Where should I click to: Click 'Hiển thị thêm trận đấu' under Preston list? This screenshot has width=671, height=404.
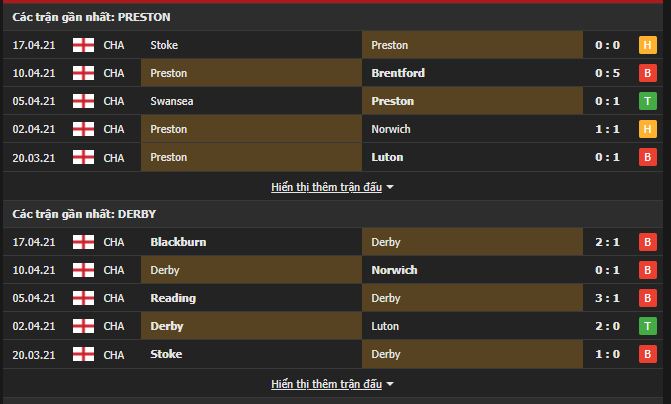tap(327, 187)
